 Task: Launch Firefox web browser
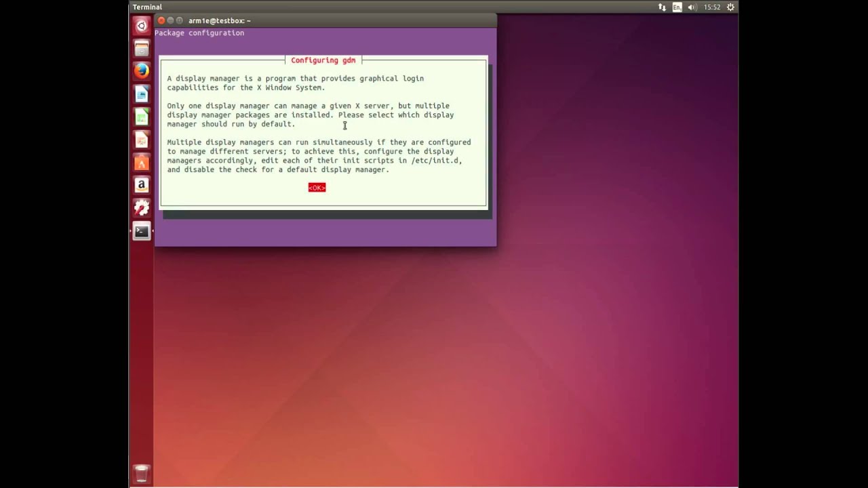pyautogui.click(x=141, y=70)
